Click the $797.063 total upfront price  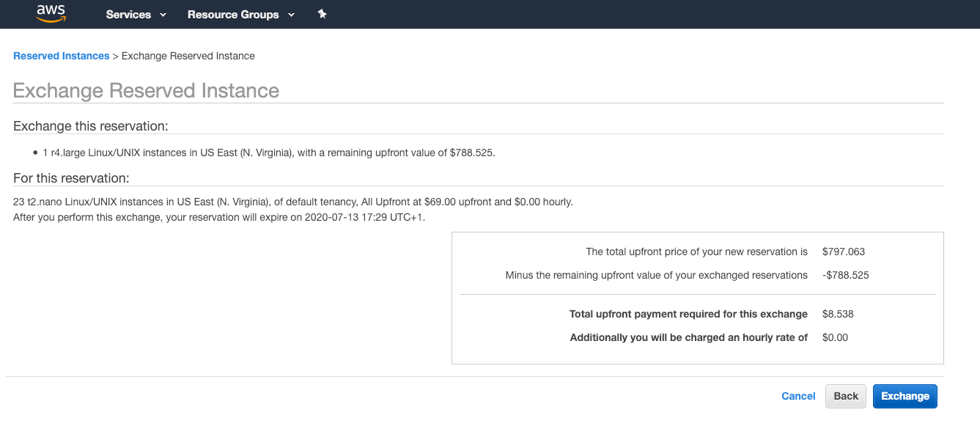pos(844,252)
